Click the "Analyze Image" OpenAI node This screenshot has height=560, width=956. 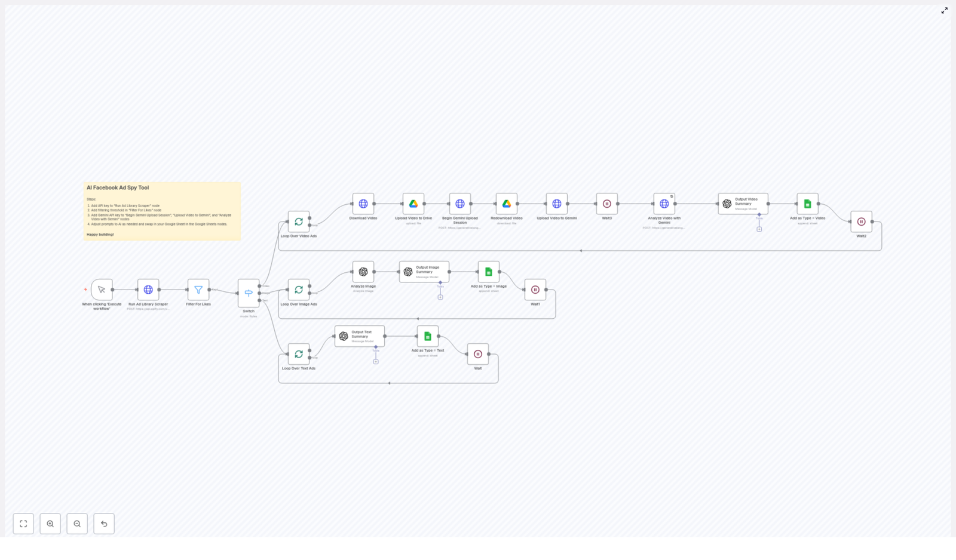point(363,272)
